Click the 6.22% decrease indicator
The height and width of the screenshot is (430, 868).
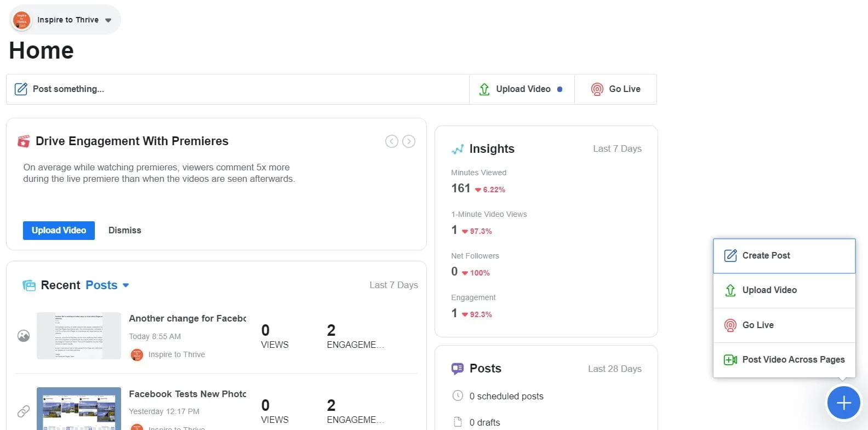click(490, 190)
